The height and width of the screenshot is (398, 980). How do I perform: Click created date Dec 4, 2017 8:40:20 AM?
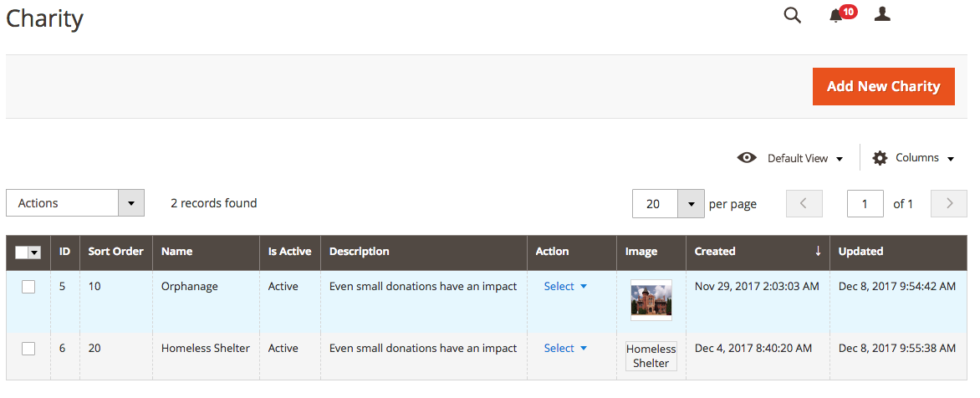pyautogui.click(x=753, y=348)
